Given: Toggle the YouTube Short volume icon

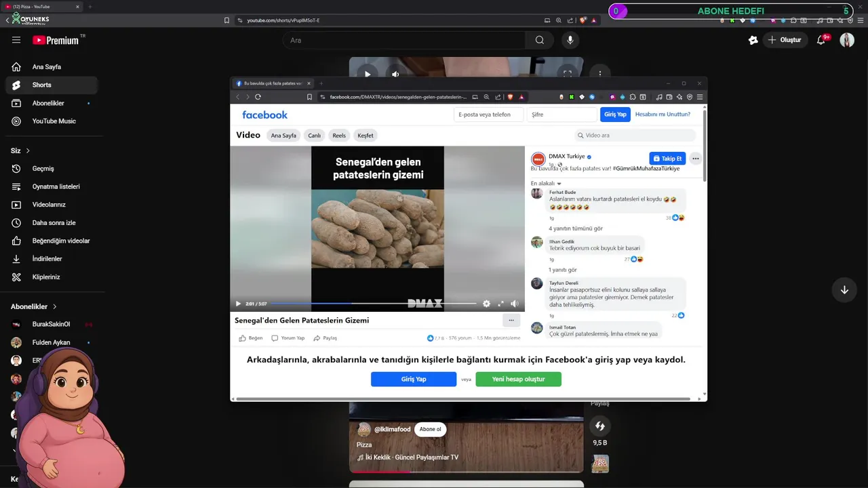Looking at the screenshot, I should tap(395, 74).
